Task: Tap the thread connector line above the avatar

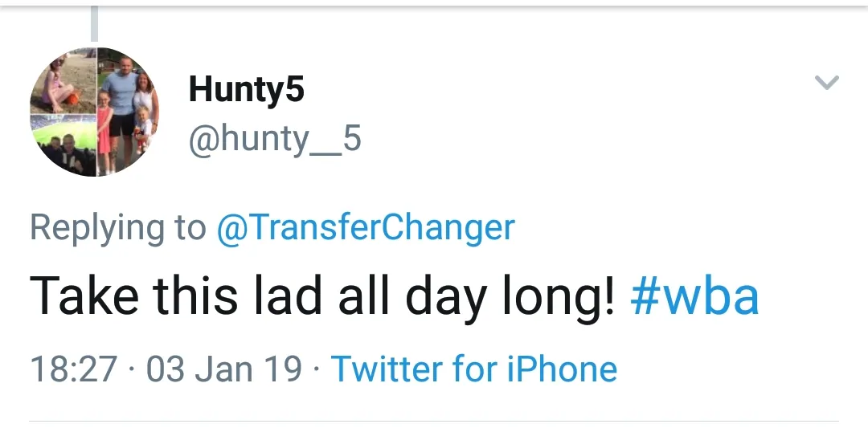Action: [x=94, y=23]
